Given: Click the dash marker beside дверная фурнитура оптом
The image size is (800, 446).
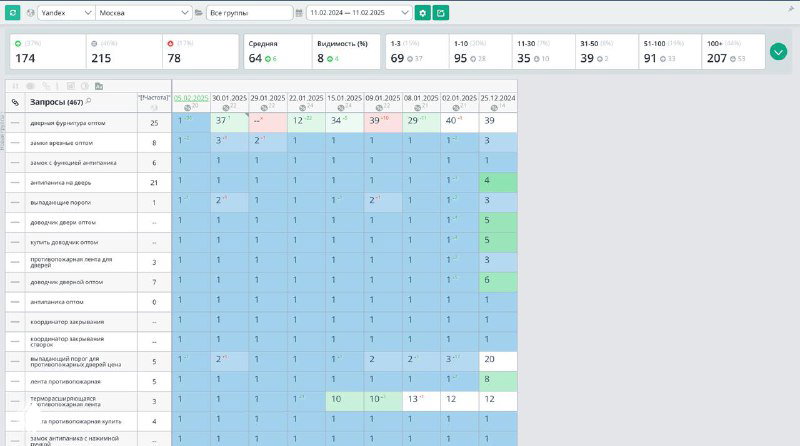Looking at the screenshot, I should click(x=15, y=123).
